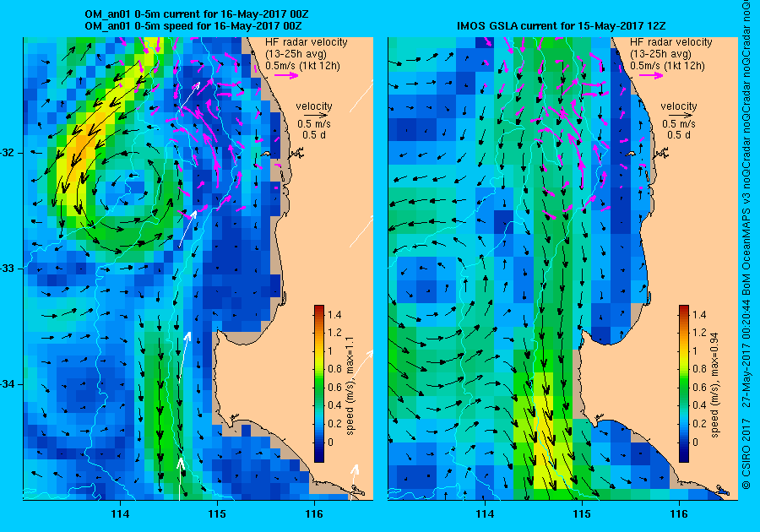
Task: Click the 1.2 tick label on left color bar
Action: pos(334,333)
